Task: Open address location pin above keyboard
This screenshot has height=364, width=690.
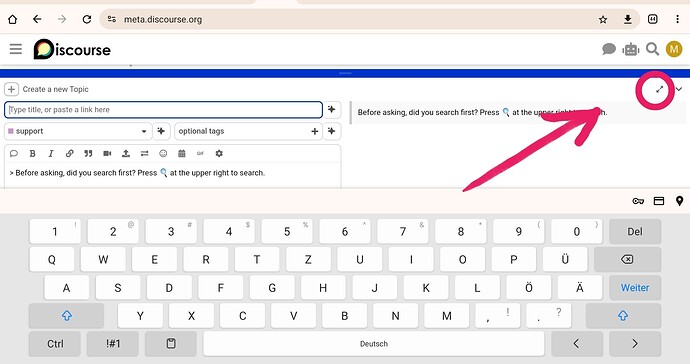Action: (x=679, y=201)
